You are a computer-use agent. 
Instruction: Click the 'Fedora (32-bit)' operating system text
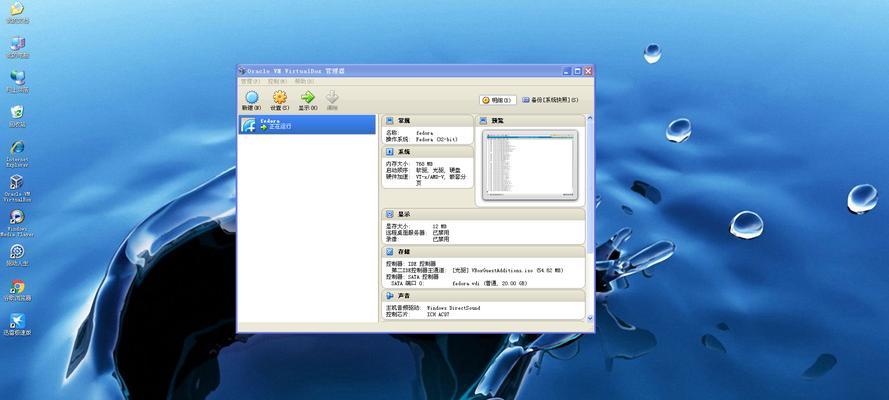tap(435, 139)
